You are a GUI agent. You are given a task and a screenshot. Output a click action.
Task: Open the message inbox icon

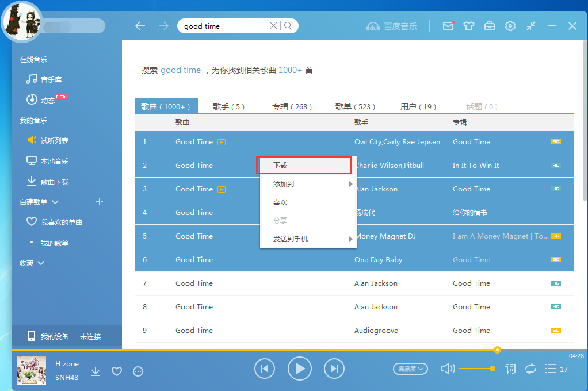coord(448,26)
